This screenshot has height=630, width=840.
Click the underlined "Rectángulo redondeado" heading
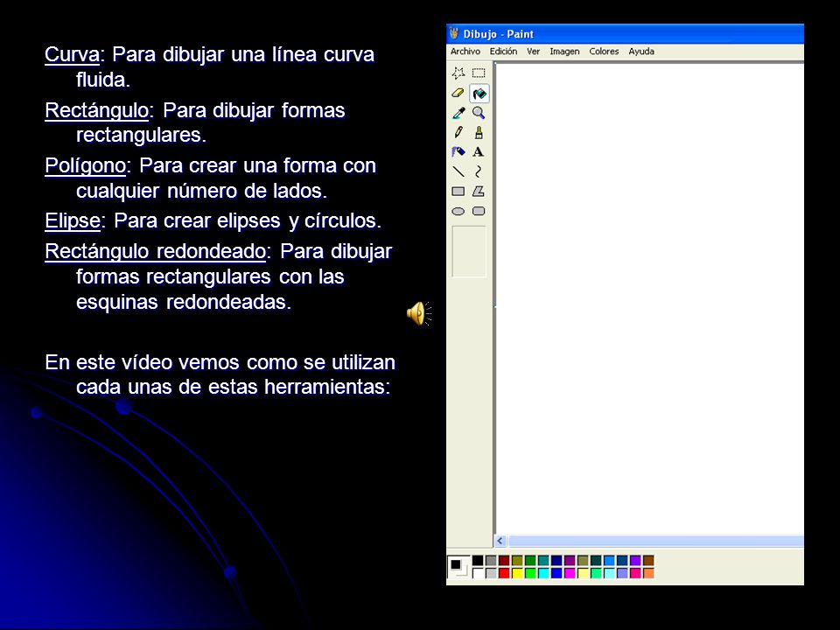155,251
